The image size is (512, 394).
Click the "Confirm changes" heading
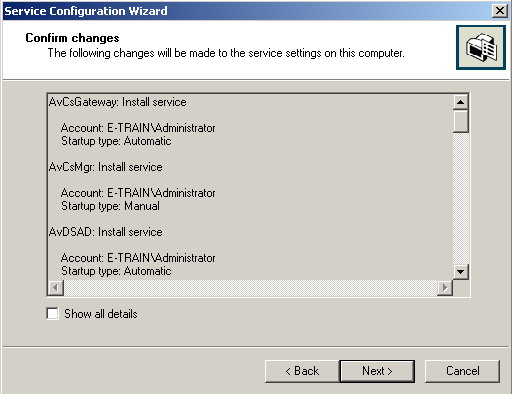point(72,38)
